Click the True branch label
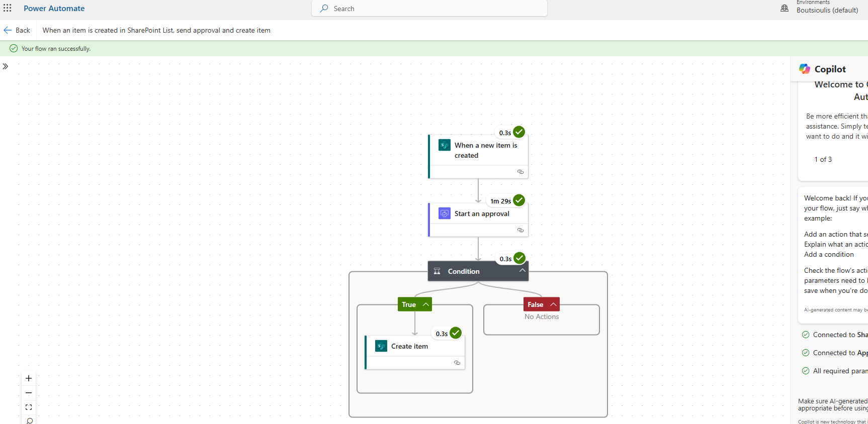Image resolution: width=868 pixels, height=424 pixels. (409, 304)
